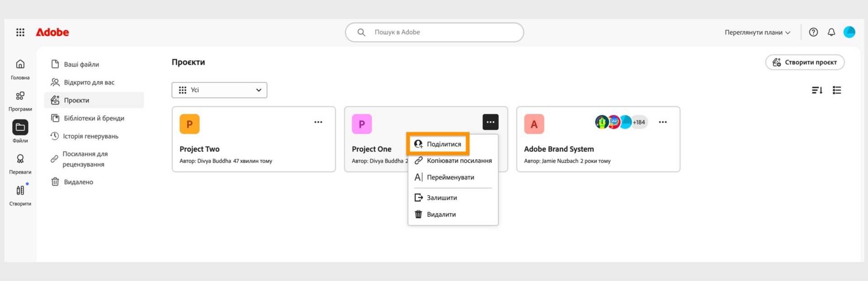Select Проєкти in the sidebar
This screenshot has height=281, width=868.
click(x=94, y=100)
